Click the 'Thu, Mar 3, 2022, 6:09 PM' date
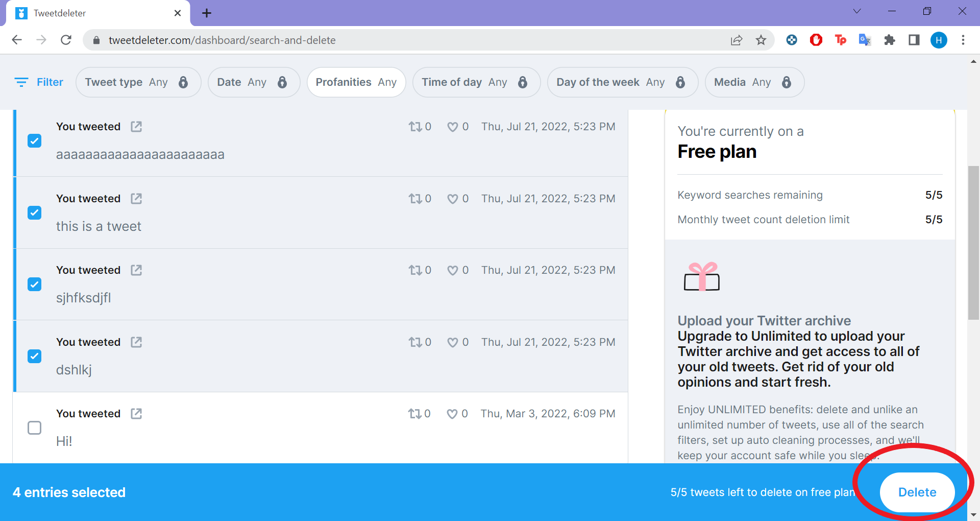980x521 pixels. point(548,414)
